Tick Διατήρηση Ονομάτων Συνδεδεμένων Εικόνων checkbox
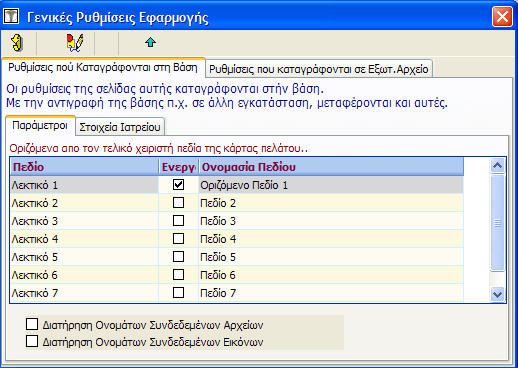Image resolution: width=518 pixels, height=368 pixels. coord(32,341)
